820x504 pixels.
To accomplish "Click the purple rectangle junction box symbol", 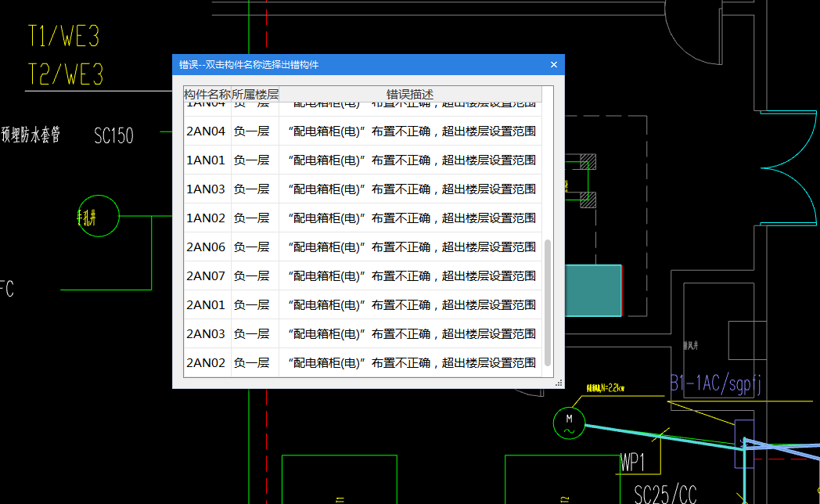I will point(745,444).
